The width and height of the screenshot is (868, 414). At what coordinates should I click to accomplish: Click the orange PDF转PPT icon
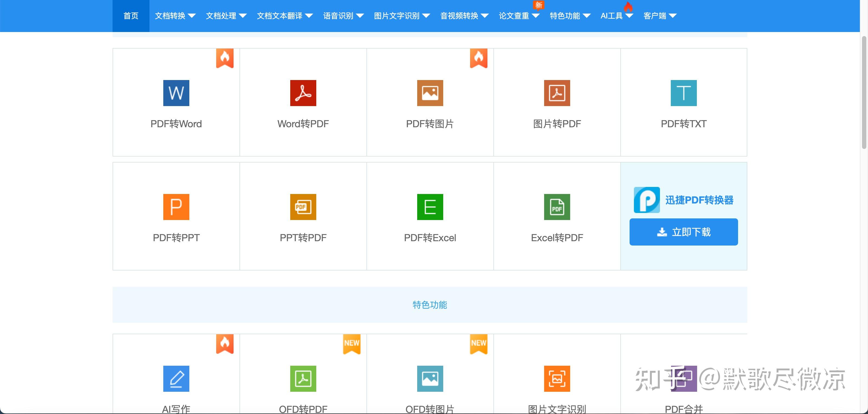point(176,207)
